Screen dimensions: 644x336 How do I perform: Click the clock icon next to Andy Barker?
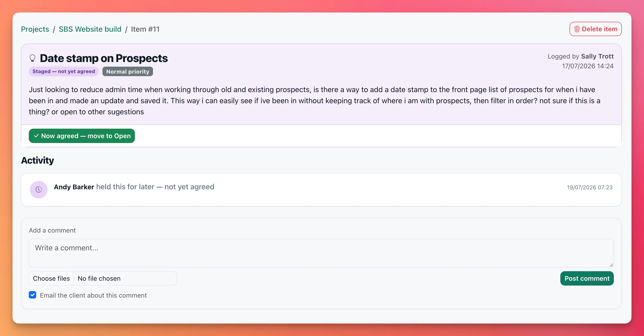click(x=39, y=190)
